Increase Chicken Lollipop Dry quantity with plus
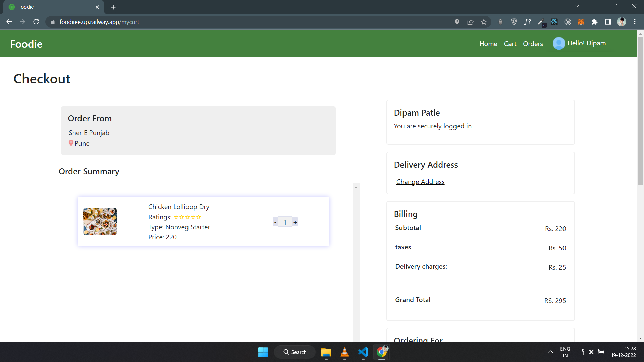The width and height of the screenshot is (644, 362). [295, 222]
